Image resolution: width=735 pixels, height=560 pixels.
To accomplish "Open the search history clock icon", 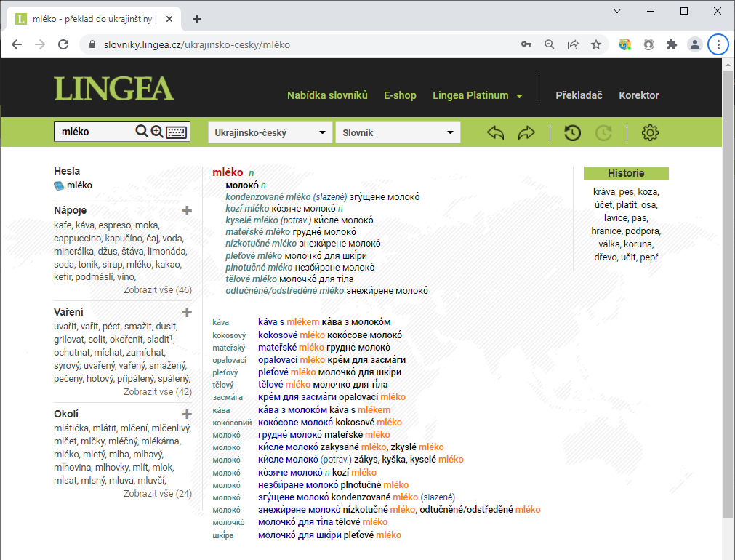I will click(x=572, y=133).
